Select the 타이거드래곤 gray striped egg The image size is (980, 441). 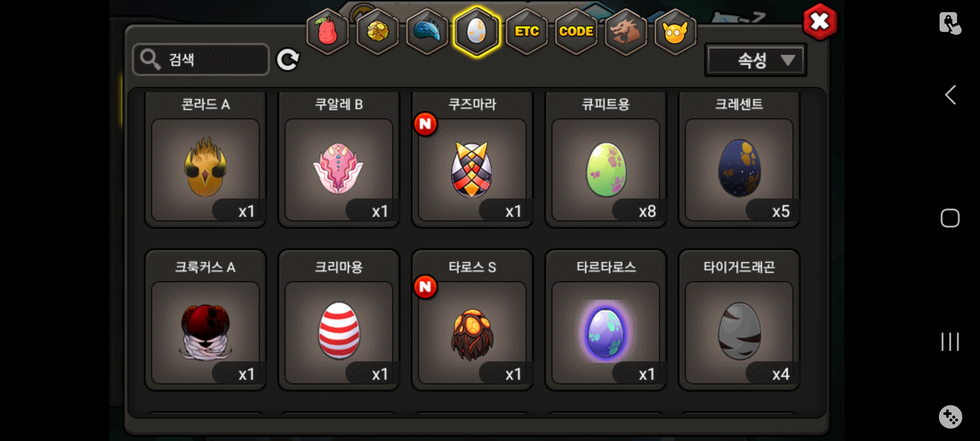pos(739,320)
